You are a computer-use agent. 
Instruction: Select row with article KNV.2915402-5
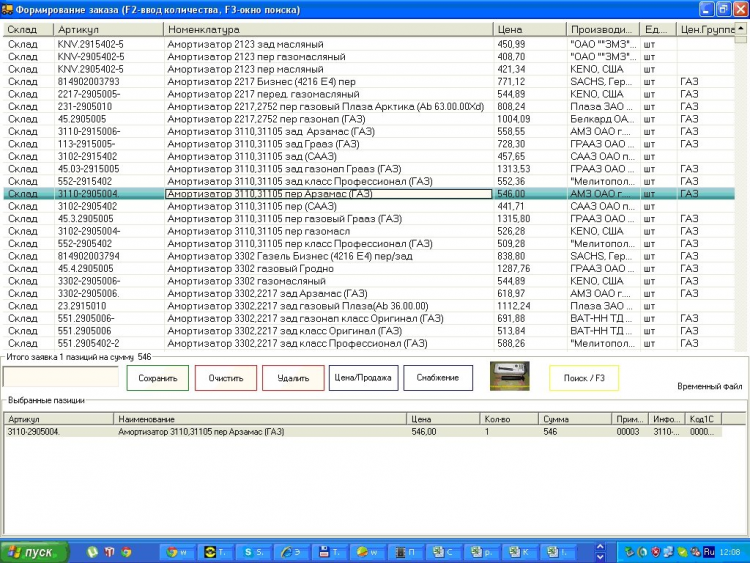[x=368, y=44]
